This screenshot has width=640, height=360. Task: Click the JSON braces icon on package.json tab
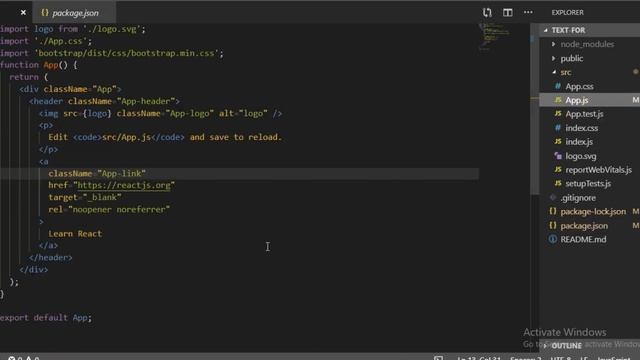44,13
